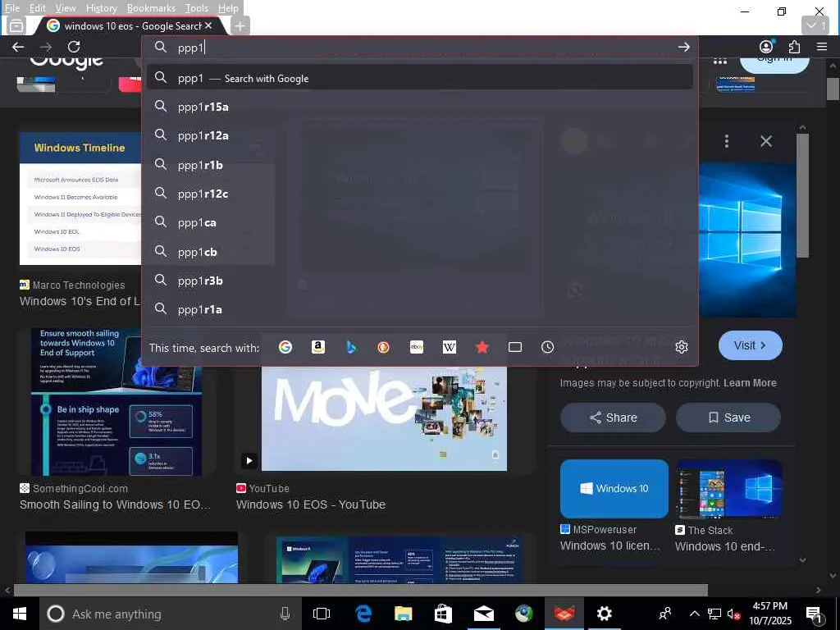Viewport: 840px width, 630px height.
Task: Search this time with Amazon icon
Action: pos(318,347)
